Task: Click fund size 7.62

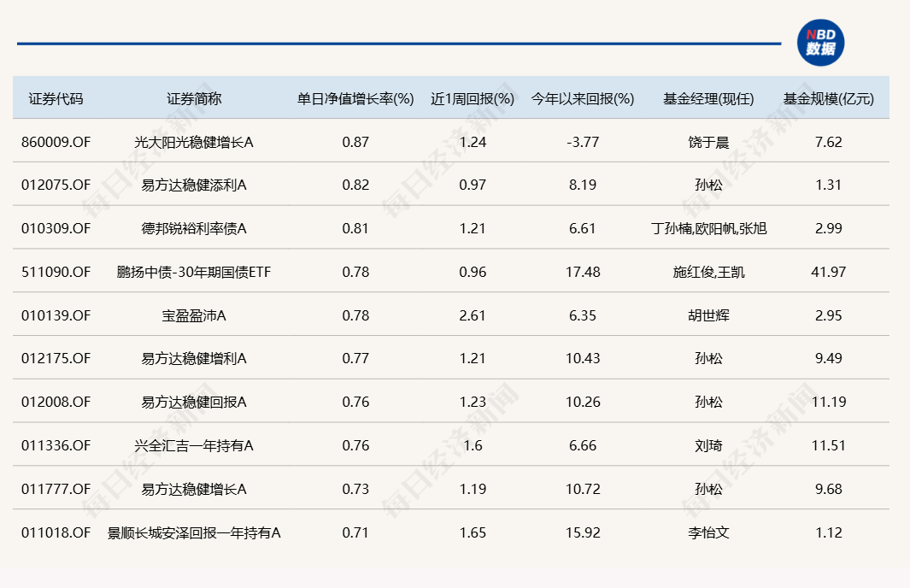Action: [x=828, y=142]
